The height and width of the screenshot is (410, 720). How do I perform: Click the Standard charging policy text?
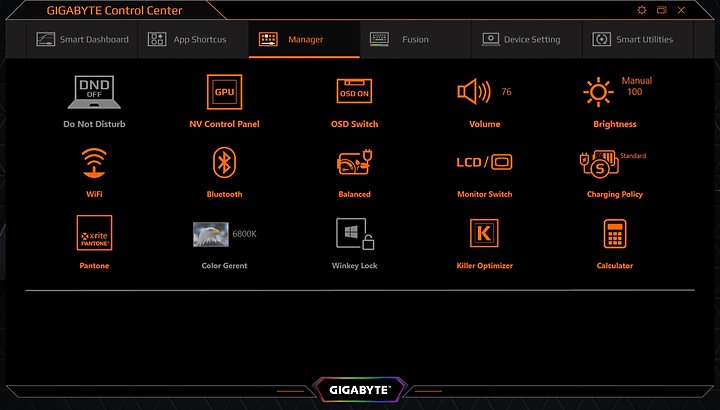pyautogui.click(x=633, y=156)
